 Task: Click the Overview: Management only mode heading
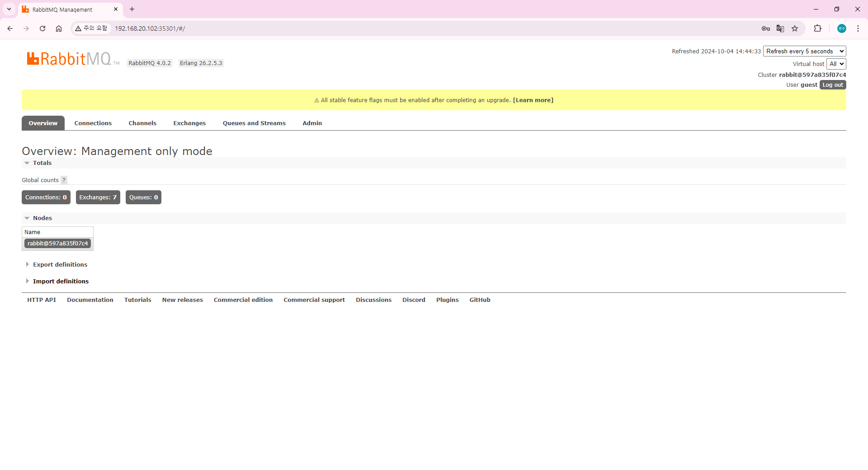(117, 151)
